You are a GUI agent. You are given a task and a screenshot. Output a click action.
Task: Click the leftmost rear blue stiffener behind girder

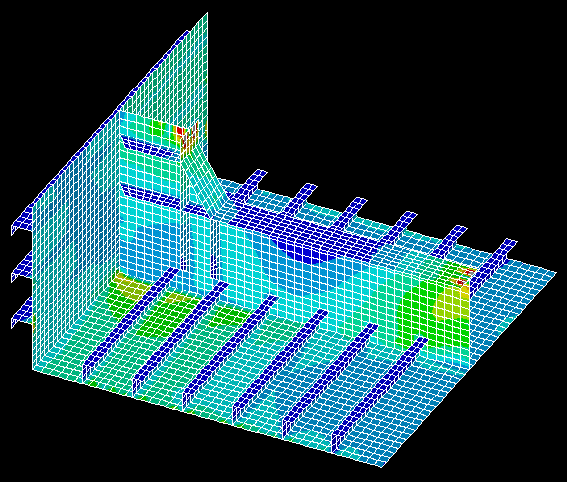point(250,185)
